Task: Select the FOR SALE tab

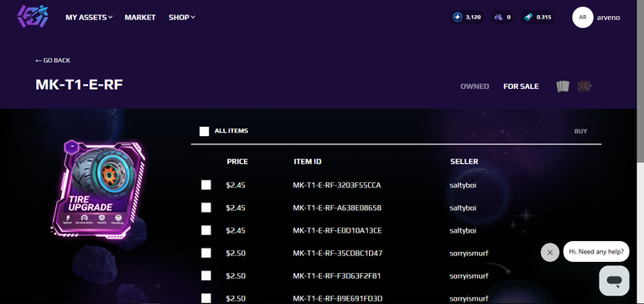Action: (522, 86)
